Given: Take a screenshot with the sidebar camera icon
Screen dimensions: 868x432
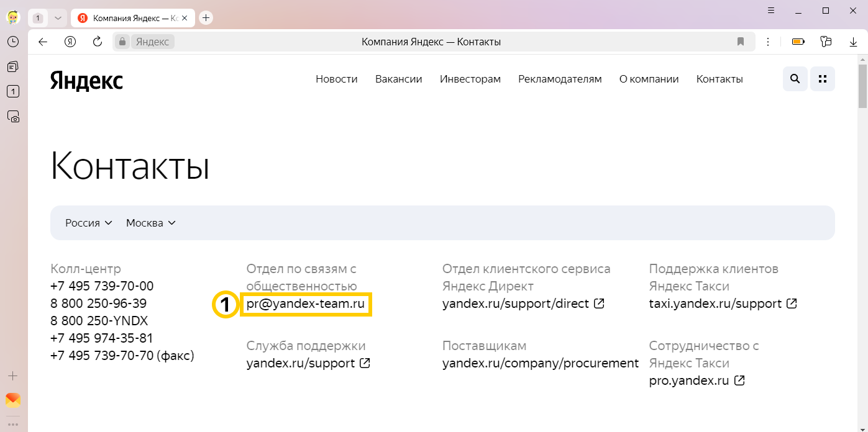Looking at the screenshot, I should (13, 116).
